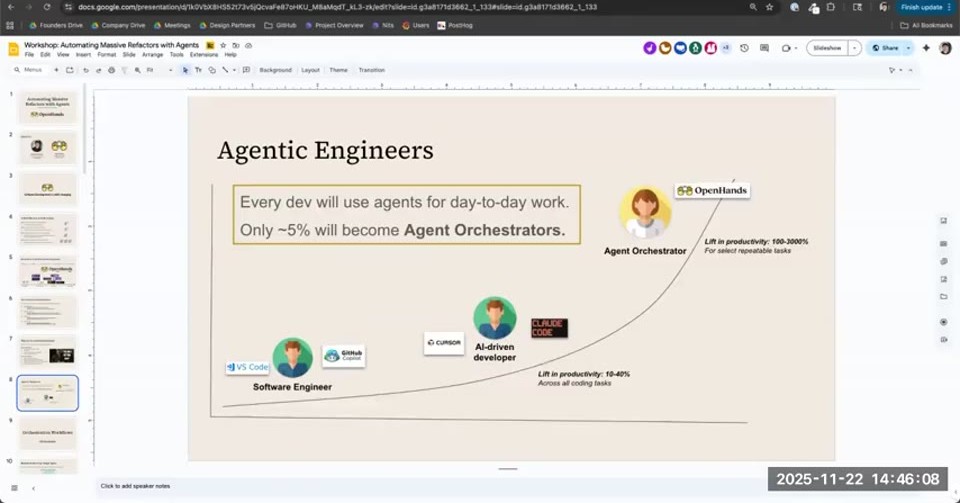The width and height of the screenshot is (960, 503).
Task: Open the File menu
Action: pyautogui.click(x=29, y=54)
